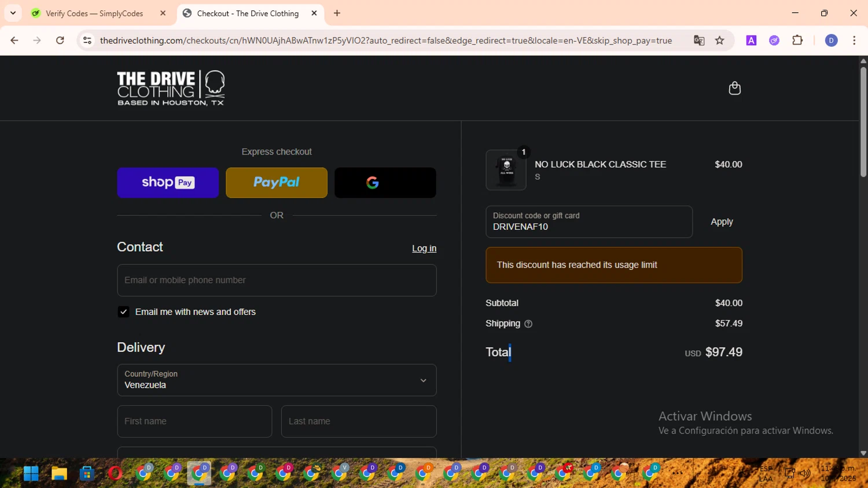The height and width of the screenshot is (488, 868).
Task: Switch to Verify Codes — SimplyCodes tab
Action: point(94,13)
